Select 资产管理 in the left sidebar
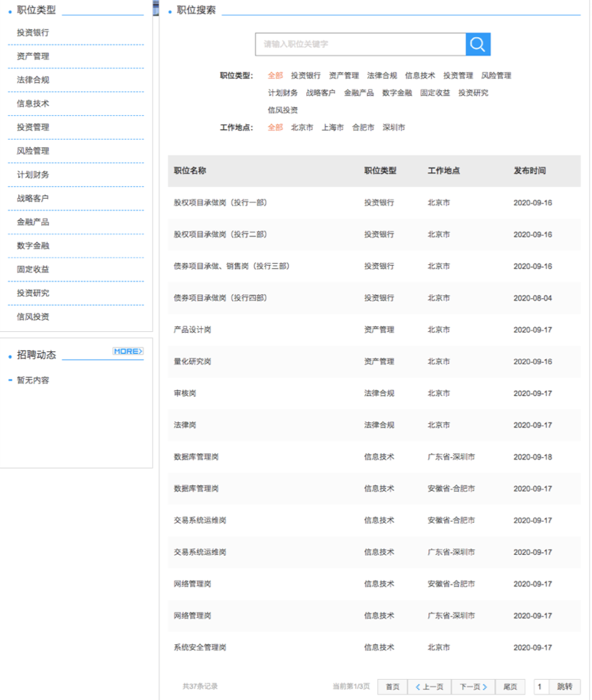 coord(33,56)
